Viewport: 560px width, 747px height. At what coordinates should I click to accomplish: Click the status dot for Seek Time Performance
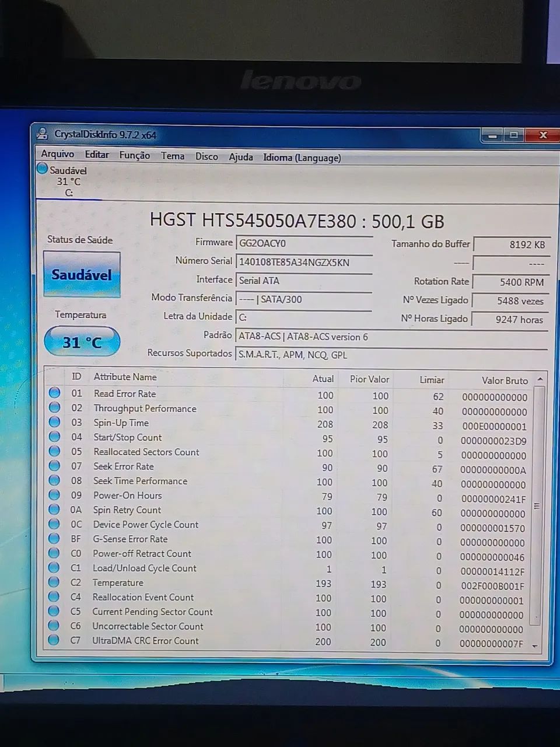coord(54,480)
